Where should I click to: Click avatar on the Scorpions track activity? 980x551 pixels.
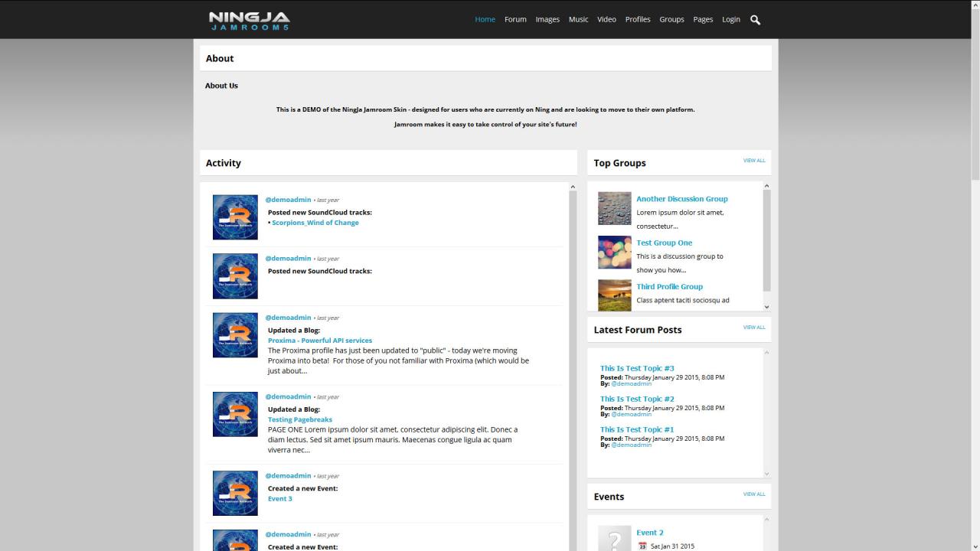click(235, 217)
